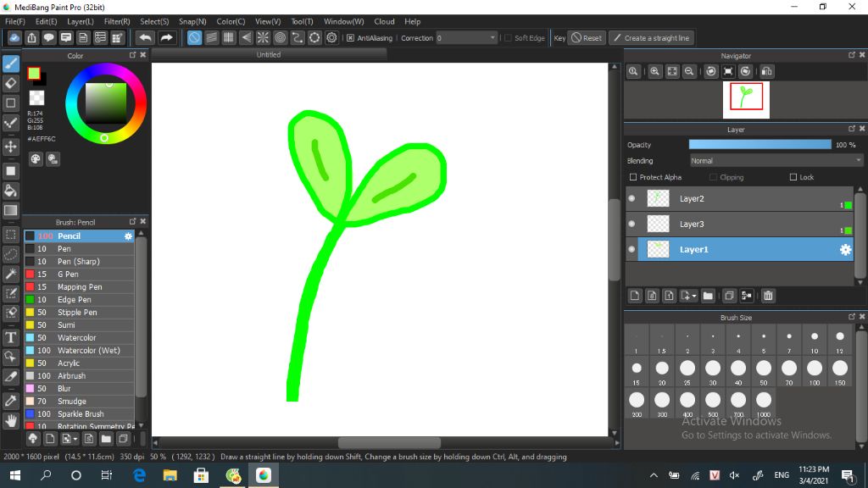Toggle the AntiAliasing checkbox

(x=350, y=38)
